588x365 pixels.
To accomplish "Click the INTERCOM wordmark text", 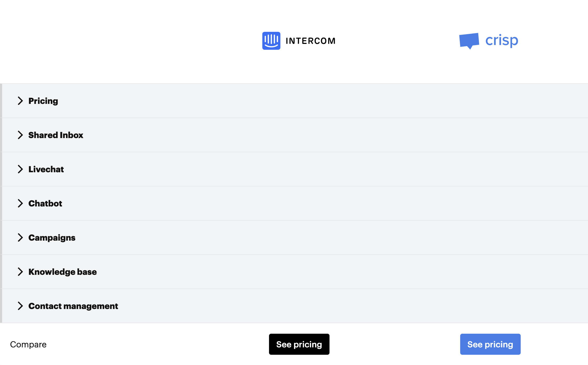I will point(311,41).
